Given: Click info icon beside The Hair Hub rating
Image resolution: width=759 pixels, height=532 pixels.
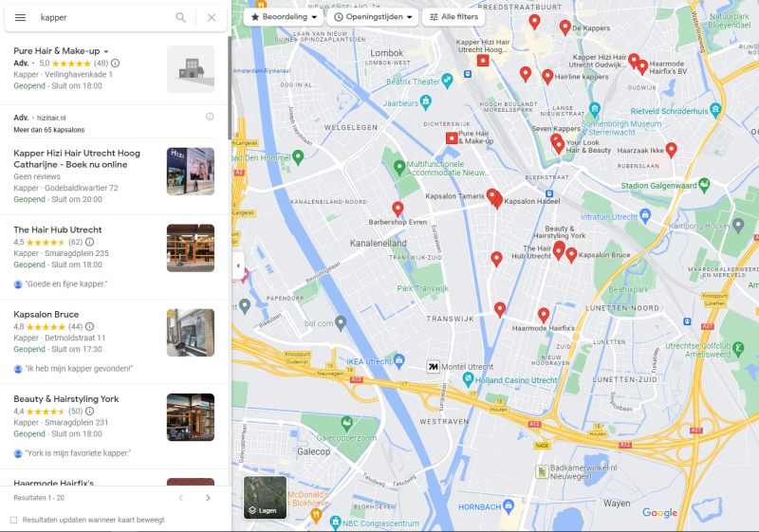Looking at the screenshot, I should click(x=89, y=242).
